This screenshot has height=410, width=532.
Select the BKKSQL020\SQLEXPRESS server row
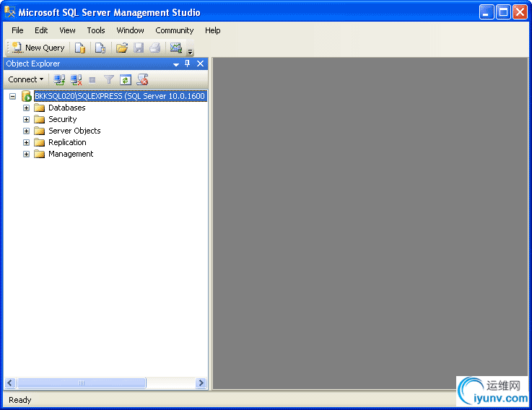121,96
